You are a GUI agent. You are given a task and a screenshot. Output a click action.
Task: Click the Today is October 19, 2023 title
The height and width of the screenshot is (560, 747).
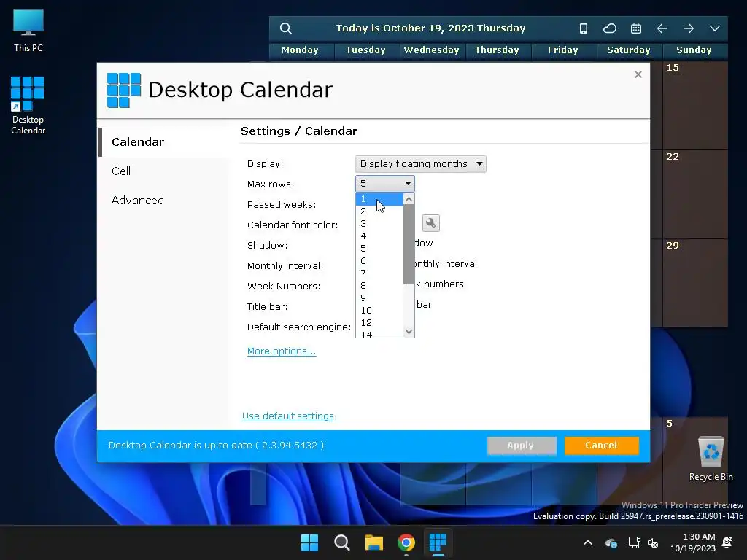point(430,28)
